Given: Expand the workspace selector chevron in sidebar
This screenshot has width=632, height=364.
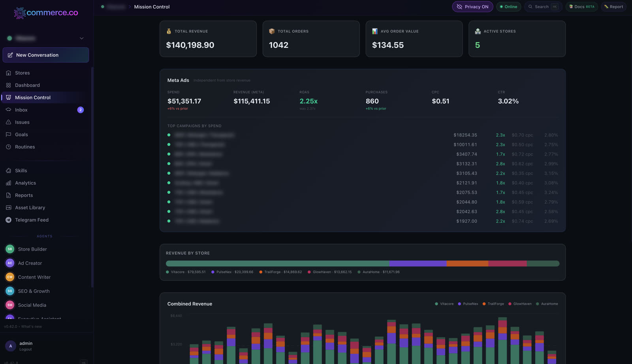Looking at the screenshot, I should click(82, 38).
